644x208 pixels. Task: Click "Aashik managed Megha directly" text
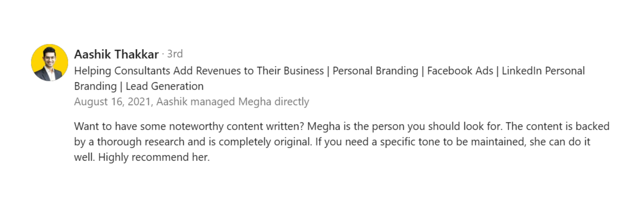tap(232, 102)
